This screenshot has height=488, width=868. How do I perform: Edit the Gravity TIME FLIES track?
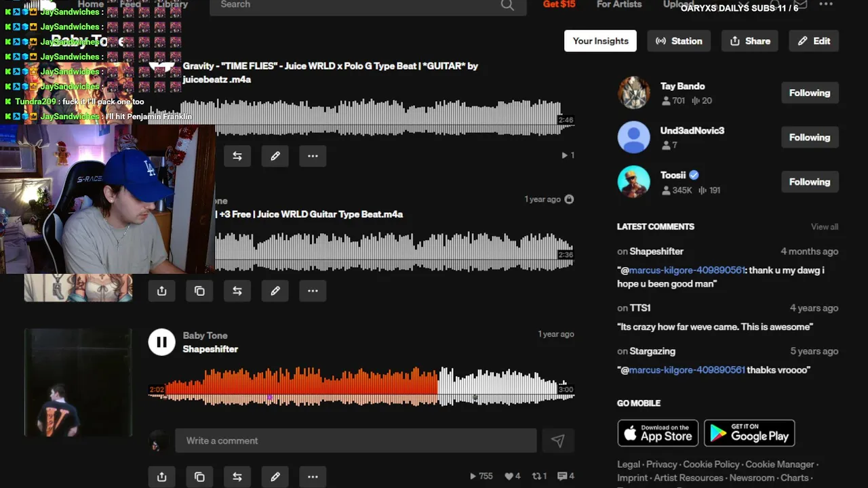point(275,156)
